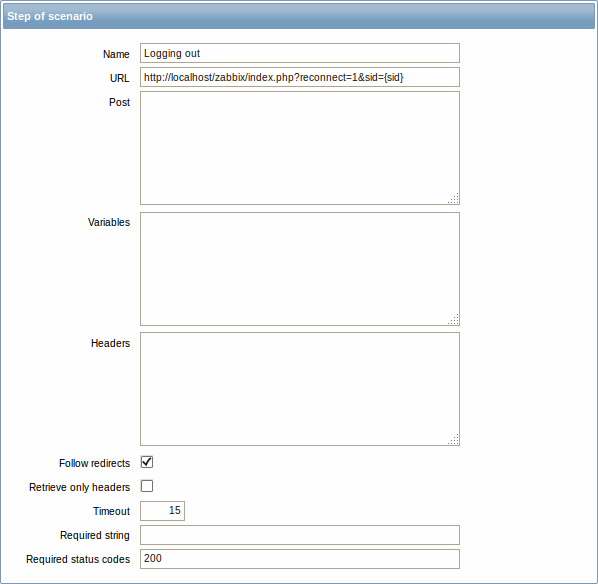Click the 'Retrieve only headers' label text
The height and width of the screenshot is (584, 598).
(79, 487)
